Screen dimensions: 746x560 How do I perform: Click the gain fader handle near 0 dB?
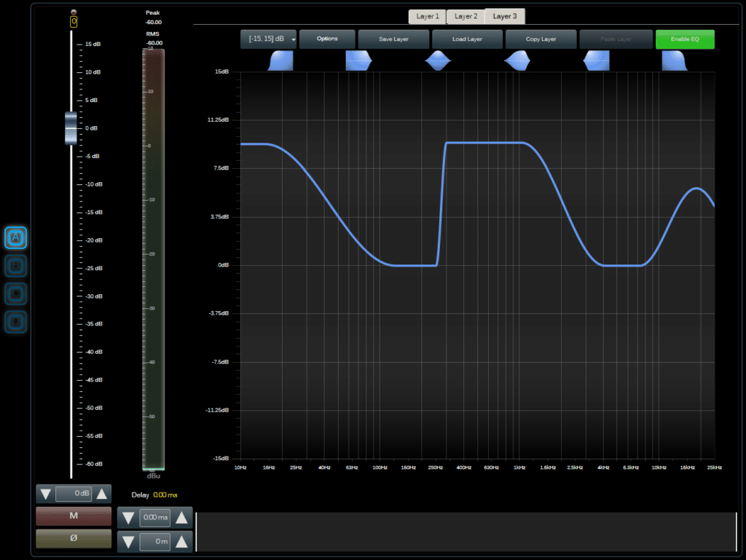coord(71,128)
